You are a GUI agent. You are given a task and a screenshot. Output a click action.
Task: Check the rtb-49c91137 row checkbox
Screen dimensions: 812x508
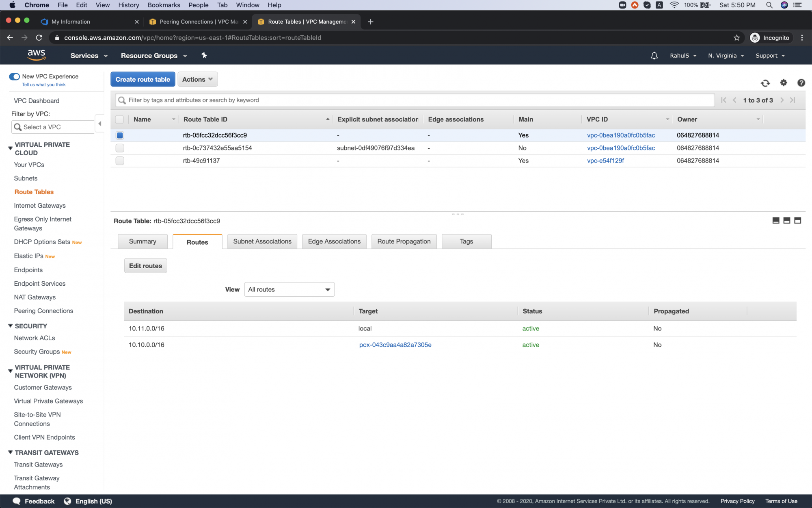point(119,161)
